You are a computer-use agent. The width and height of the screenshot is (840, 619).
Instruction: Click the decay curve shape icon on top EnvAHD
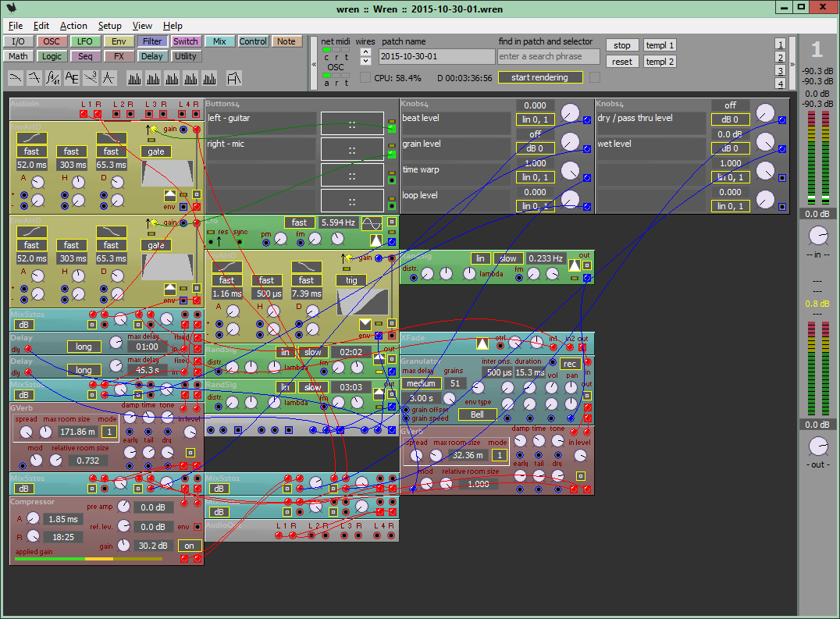click(x=112, y=138)
